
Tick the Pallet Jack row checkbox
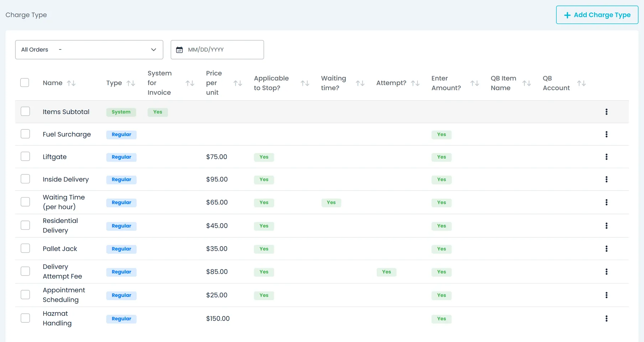click(x=25, y=248)
